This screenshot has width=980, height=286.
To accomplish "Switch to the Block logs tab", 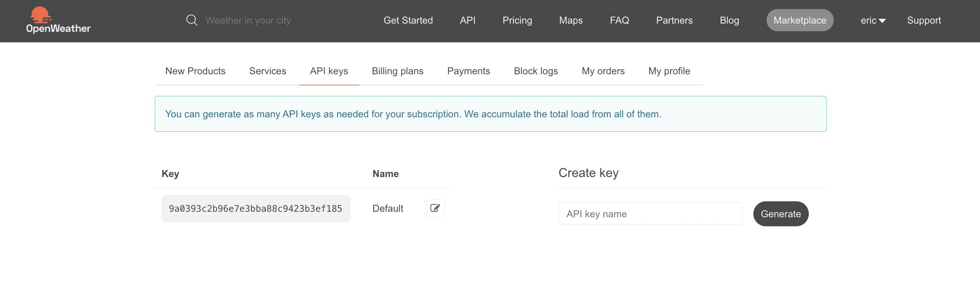I will tap(536, 71).
